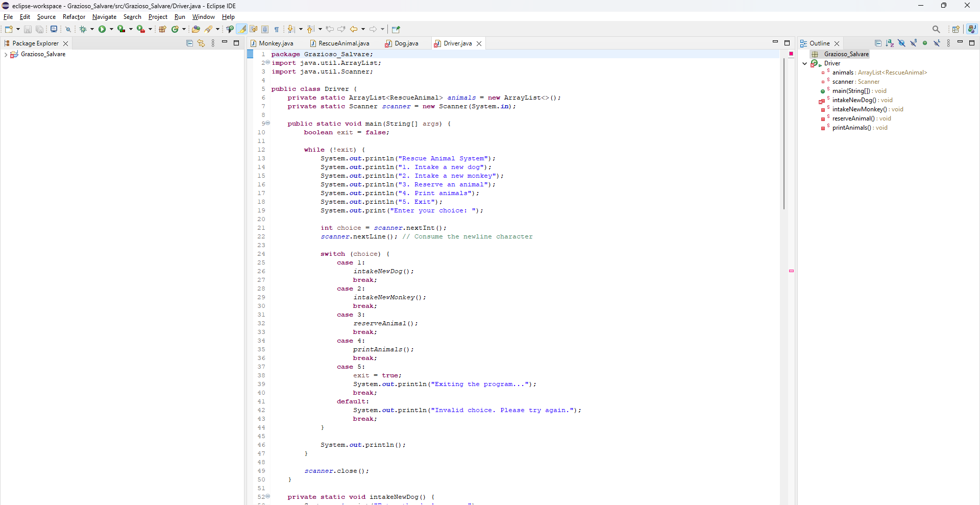
Task: Collapse the Driver class in Outline
Action: pos(805,64)
